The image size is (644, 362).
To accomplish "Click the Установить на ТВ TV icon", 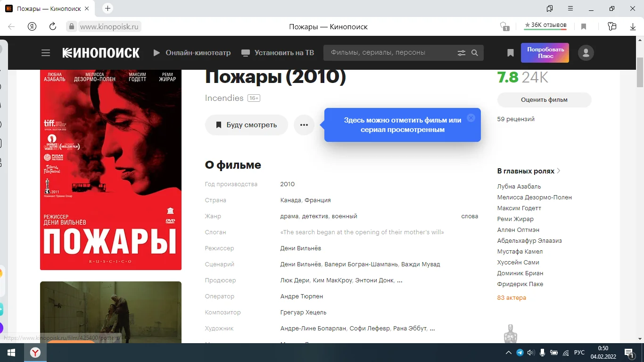I will click(x=245, y=53).
